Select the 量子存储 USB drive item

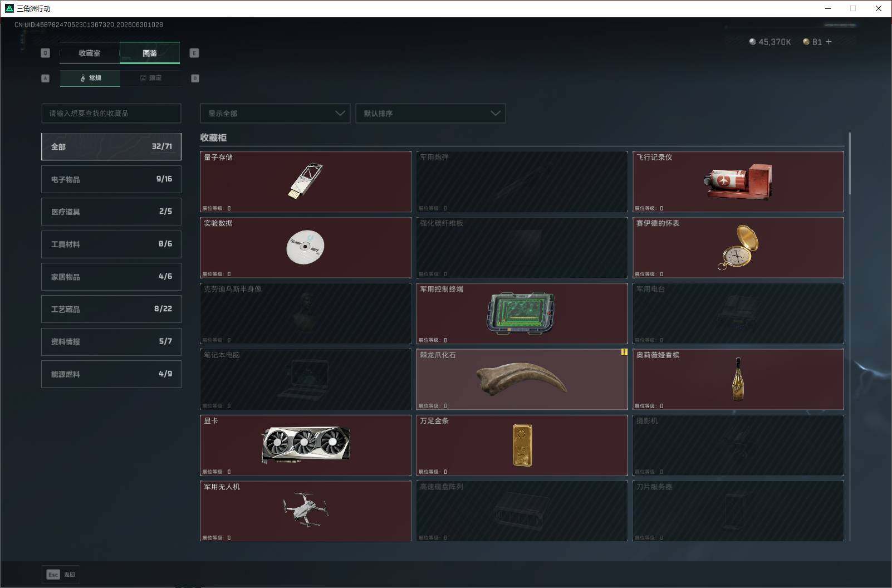pyautogui.click(x=306, y=182)
